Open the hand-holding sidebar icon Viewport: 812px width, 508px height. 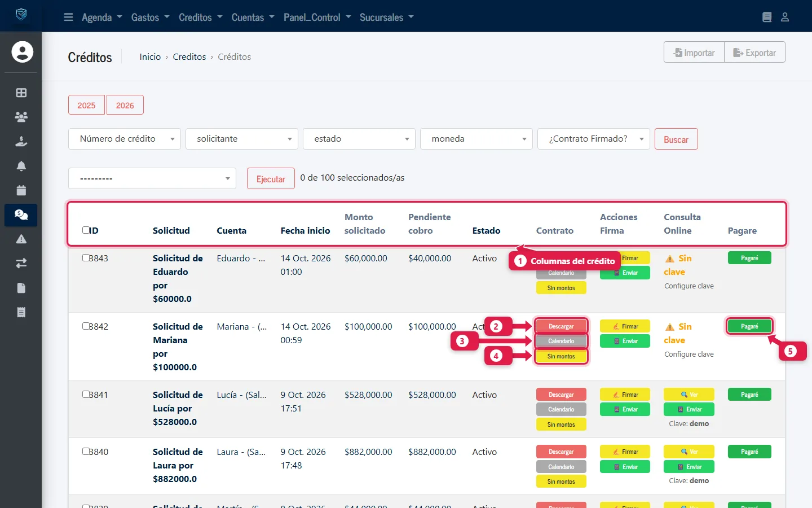tap(21, 141)
